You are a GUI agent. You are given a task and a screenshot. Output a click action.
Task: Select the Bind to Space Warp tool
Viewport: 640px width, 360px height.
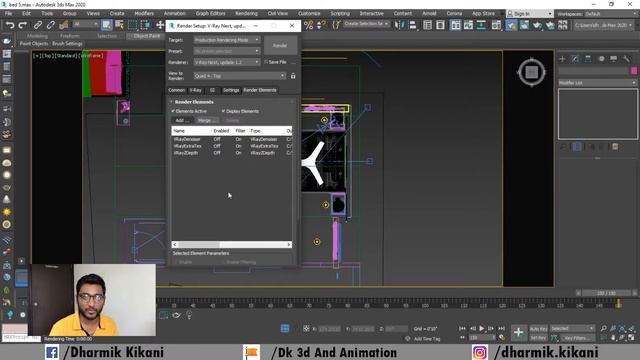click(x=64, y=25)
